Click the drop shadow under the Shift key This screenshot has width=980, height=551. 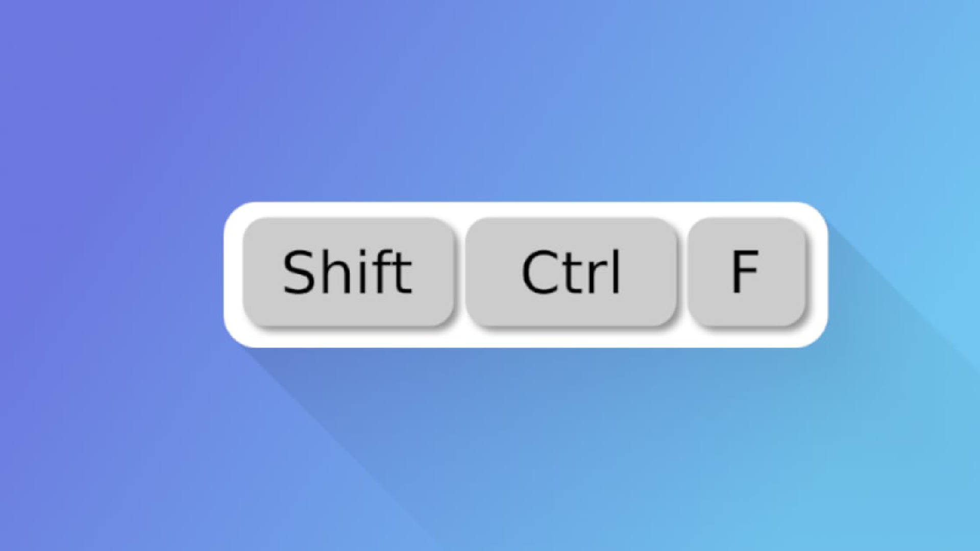[352, 328]
